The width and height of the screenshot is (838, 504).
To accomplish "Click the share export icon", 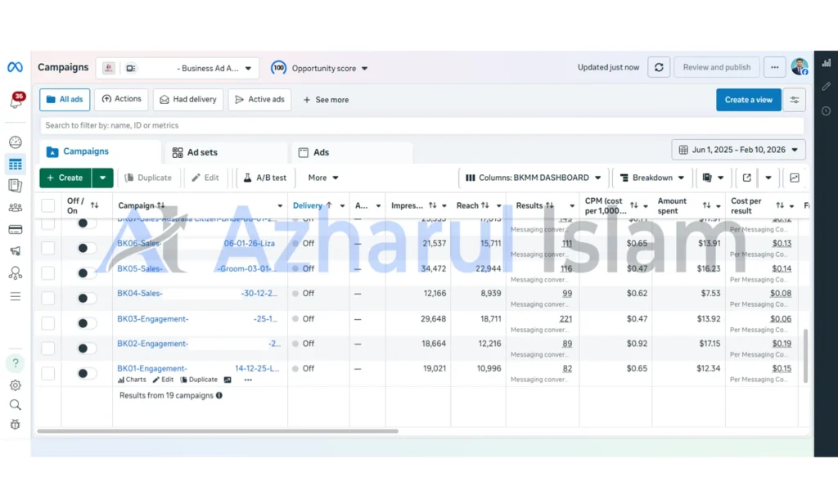I will click(746, 178).
